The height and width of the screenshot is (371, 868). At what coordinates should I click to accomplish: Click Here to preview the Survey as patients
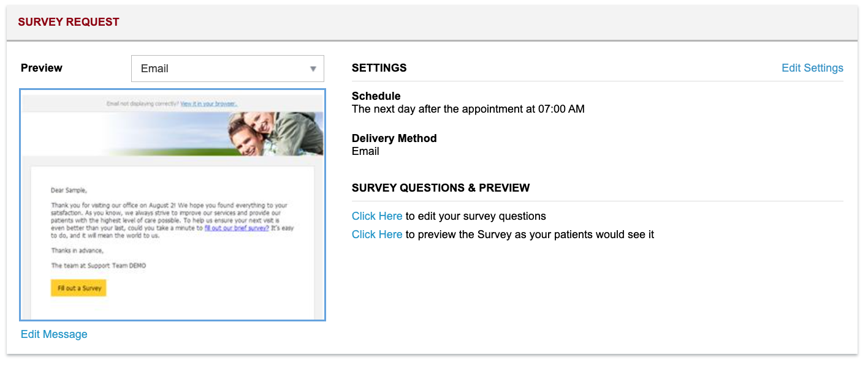(x=377, y=234)
